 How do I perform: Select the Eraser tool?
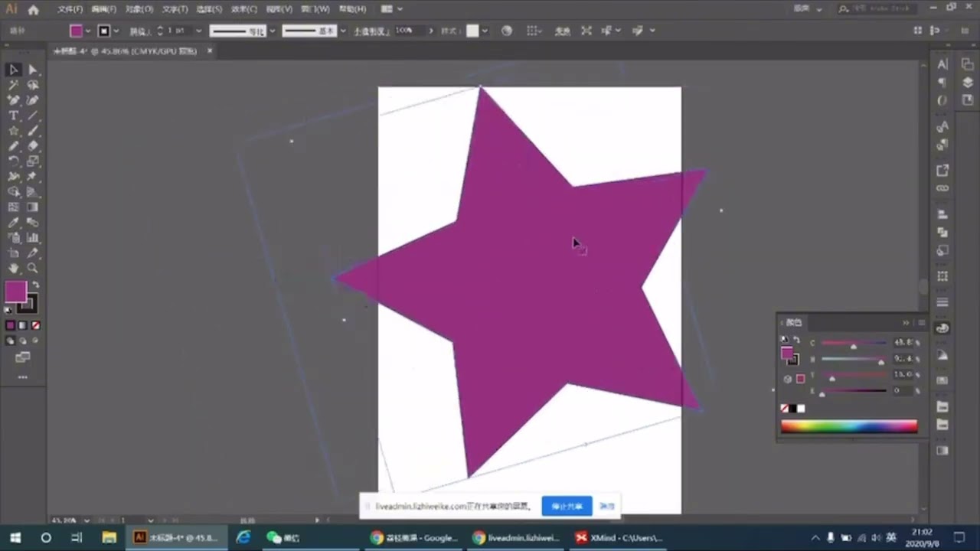coord(33,146)
